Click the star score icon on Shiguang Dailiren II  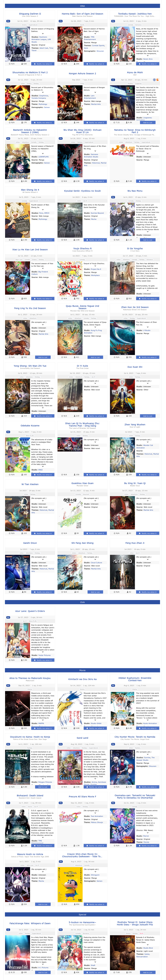(x=10, y=64)
